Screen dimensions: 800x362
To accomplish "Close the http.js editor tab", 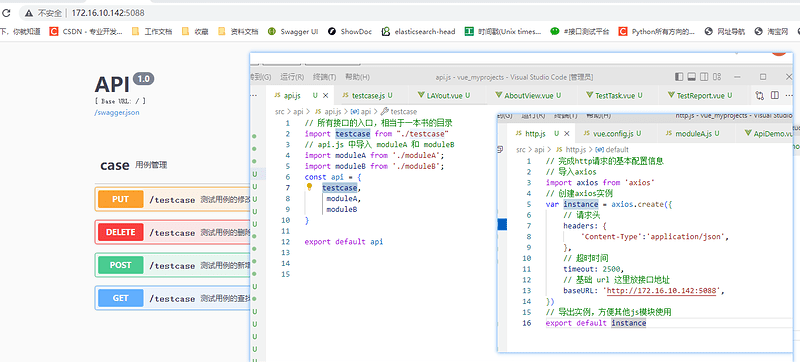I will (x=566, y=134).
